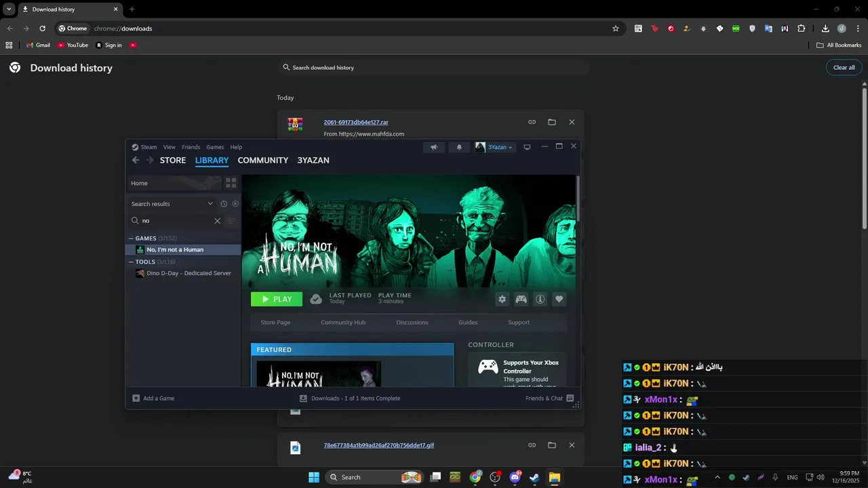Switch to the LIBRARY tab
This screenshot has width=868, height=488.
point(212,161)
